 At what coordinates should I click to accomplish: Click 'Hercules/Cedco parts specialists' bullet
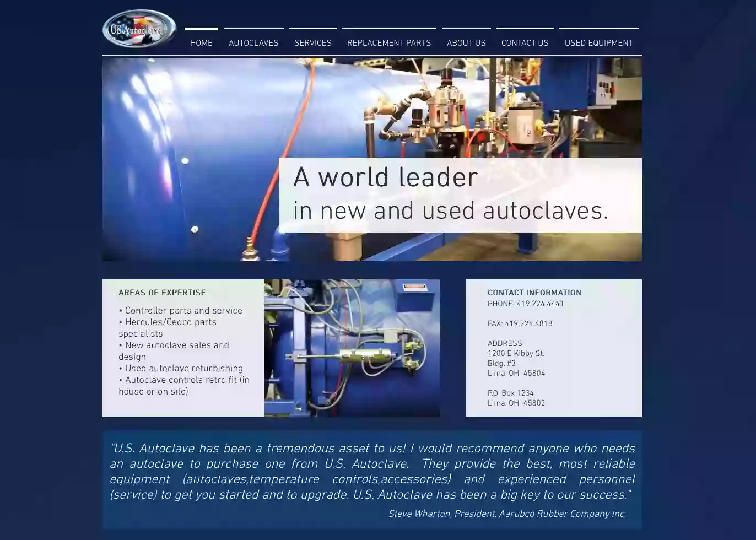pyautogui.click(x=168, y=328)
